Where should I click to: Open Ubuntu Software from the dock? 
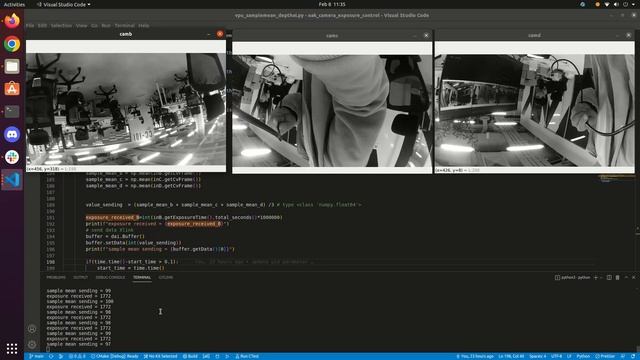point(12,89)
